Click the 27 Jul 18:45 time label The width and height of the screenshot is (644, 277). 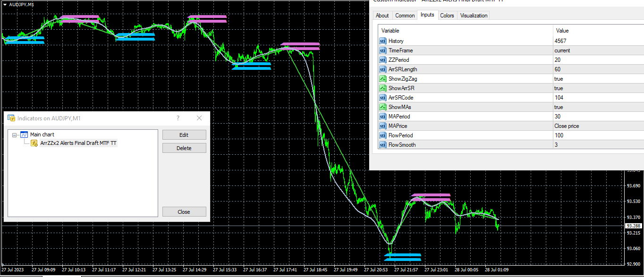(315, 270)
